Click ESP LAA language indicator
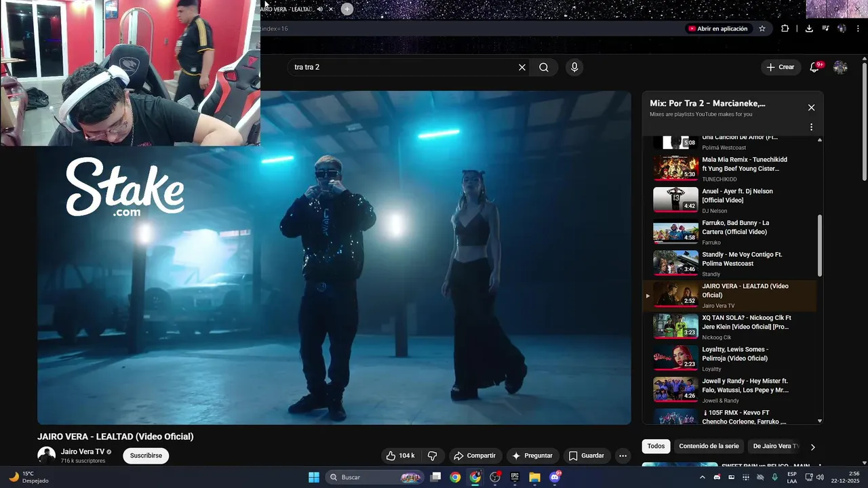The height and width of the screenshot is (488, 868). pyautogui.click(x=792, y=477)
